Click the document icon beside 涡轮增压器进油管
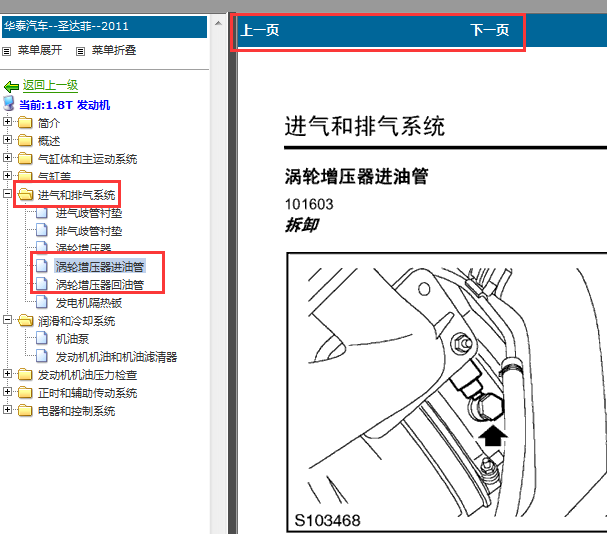Viewport: 607px width, 534px height. pos(42,266)
